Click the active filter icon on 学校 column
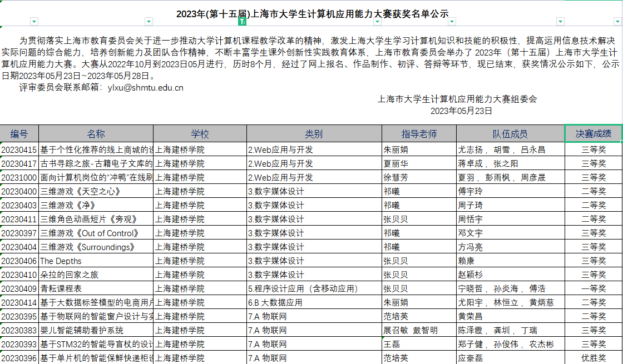The width and height of the screenshot is (623, 364). 242,22
